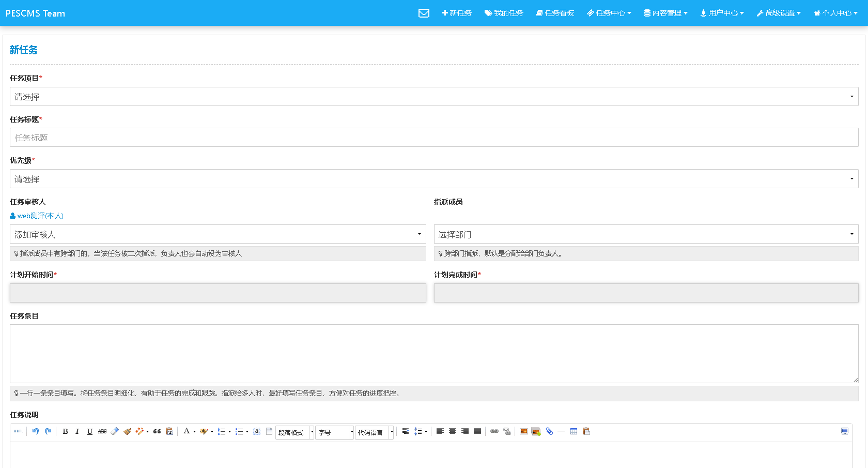868x468 pixels.
Task: Paste as plain text icon
Action: click(169, 431)
